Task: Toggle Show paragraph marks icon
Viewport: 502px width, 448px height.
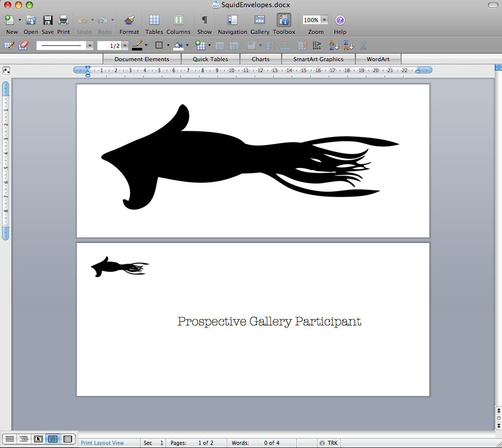Action: [204, 20]
